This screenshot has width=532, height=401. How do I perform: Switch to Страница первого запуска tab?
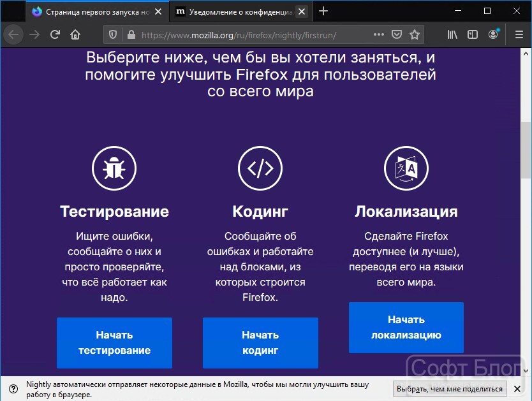tap(98, 12)
